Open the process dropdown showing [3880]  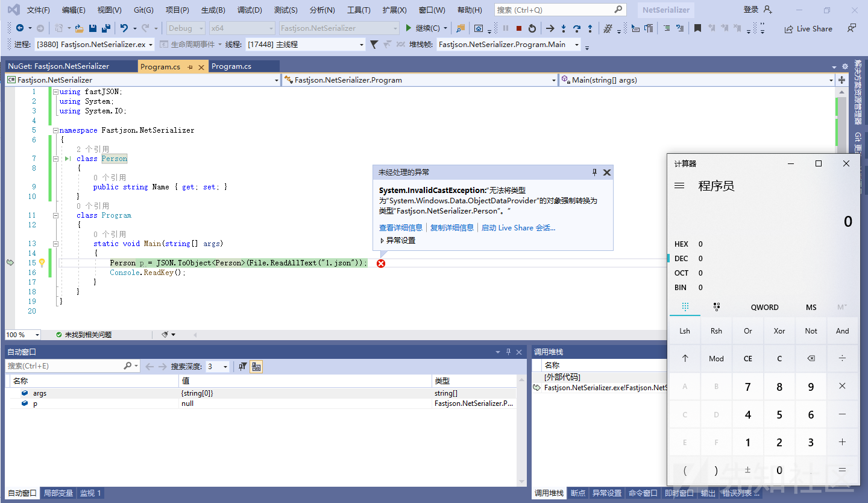95,45
